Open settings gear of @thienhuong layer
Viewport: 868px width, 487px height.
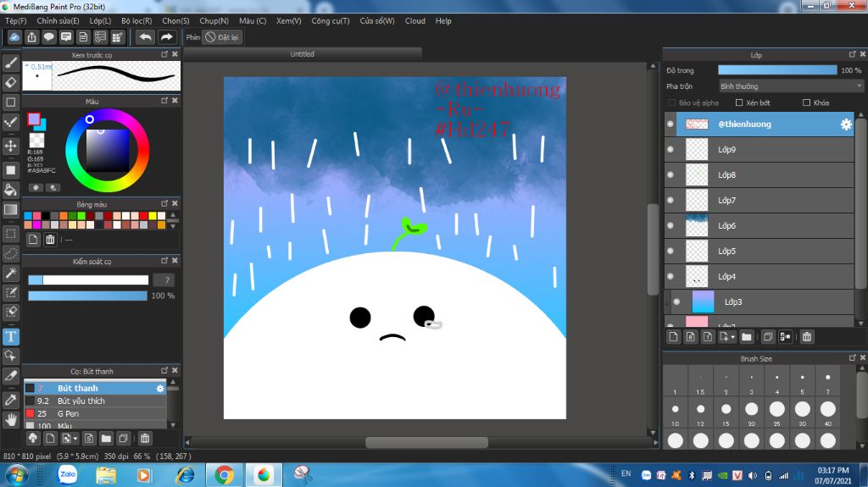point(846,125)
